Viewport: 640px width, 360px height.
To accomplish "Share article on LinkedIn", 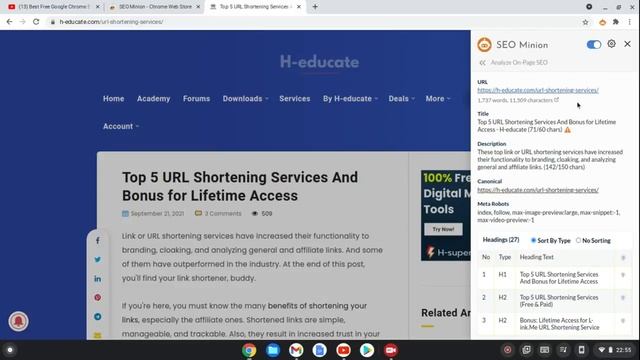I will (x=98, y=279).
